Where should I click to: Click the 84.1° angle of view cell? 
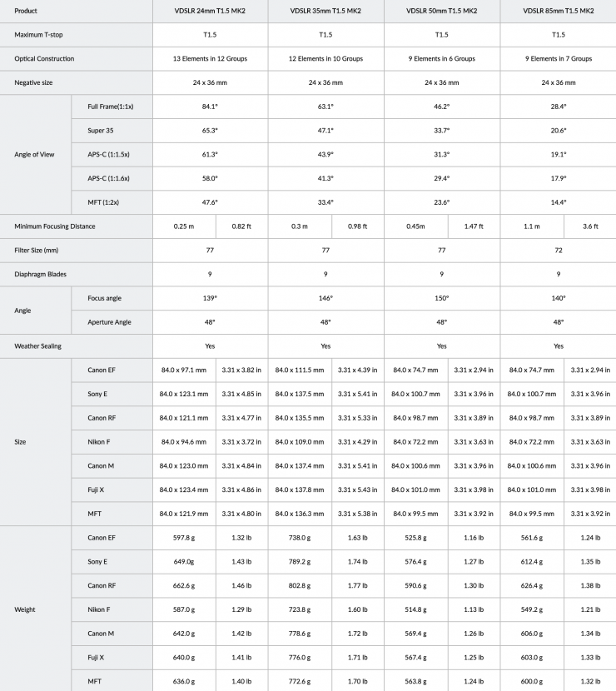click(210, 107)
